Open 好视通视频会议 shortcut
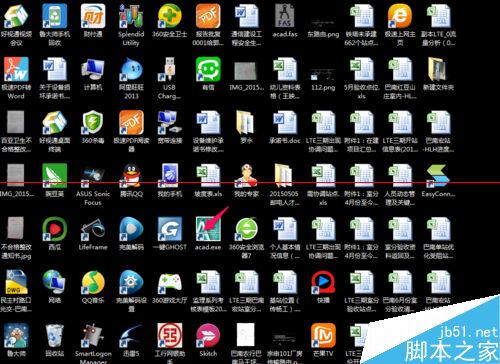Image resolution: width=500 pixels, height=364 pixels. click(16, 16)
